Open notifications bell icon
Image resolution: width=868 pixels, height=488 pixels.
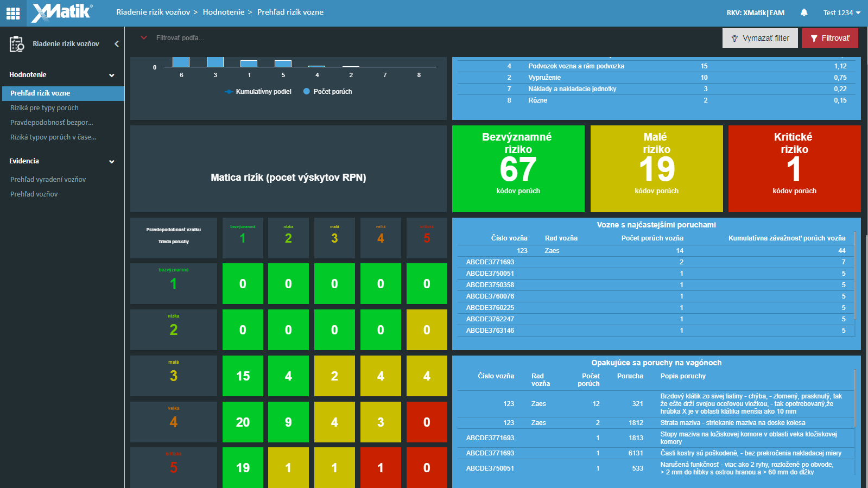(804, 12)
